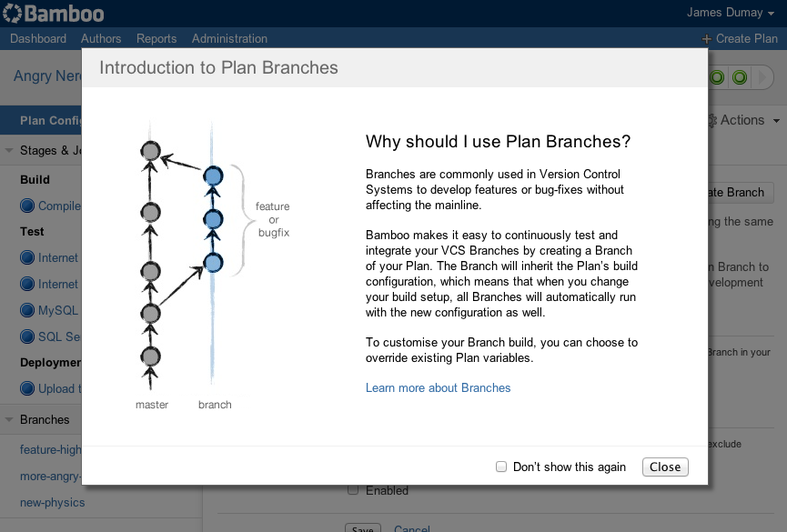The width and height of the screenshot is (787, 532).
Task: Toggle the Enabled checkbox
Action: coord(353,490)
